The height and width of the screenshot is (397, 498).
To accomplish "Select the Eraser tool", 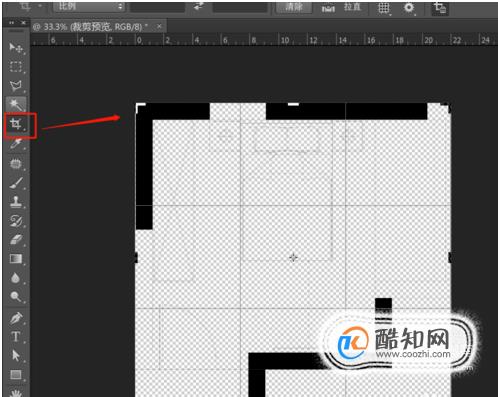I will tap(16, 239).
